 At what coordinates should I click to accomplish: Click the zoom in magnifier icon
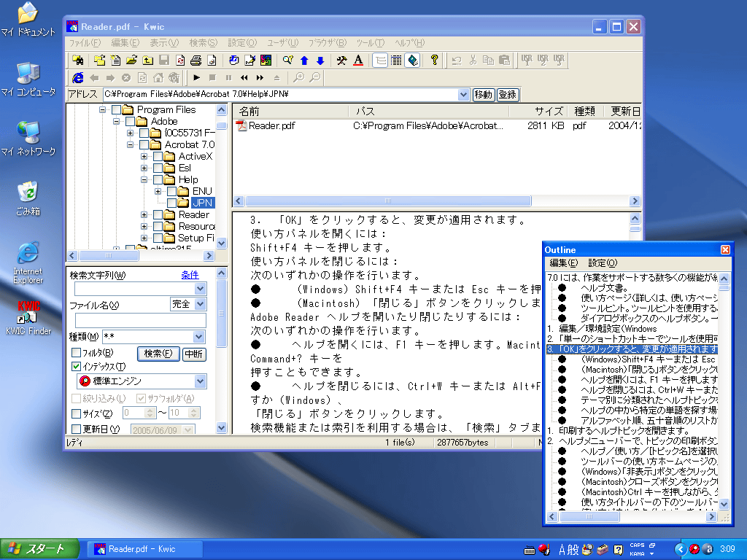(x=298, y=77)
